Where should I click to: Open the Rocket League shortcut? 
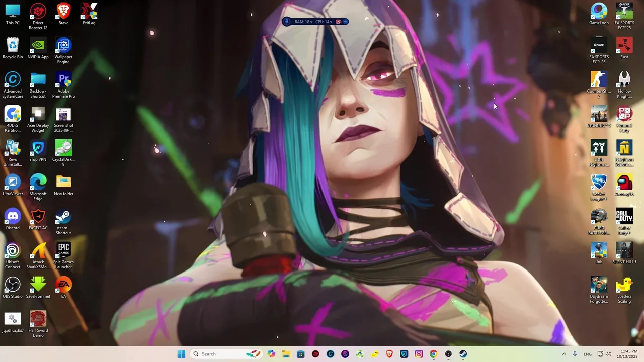(599, 188)
